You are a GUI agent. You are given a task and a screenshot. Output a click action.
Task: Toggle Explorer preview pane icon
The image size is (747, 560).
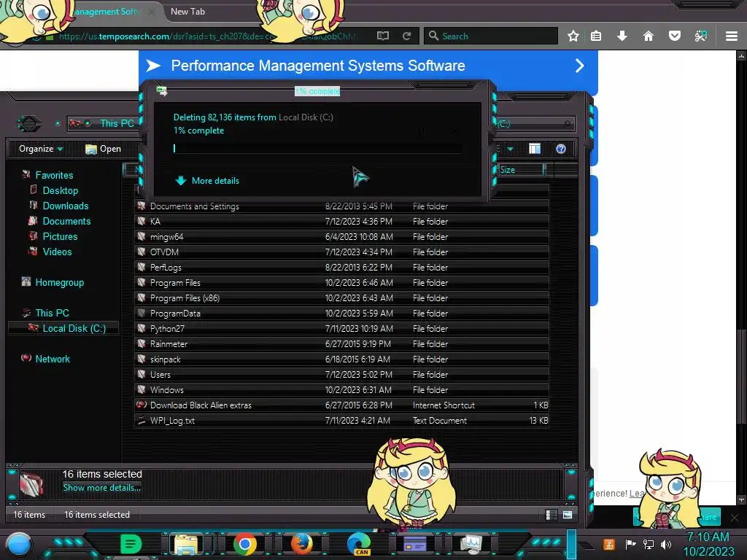point(535,149)
